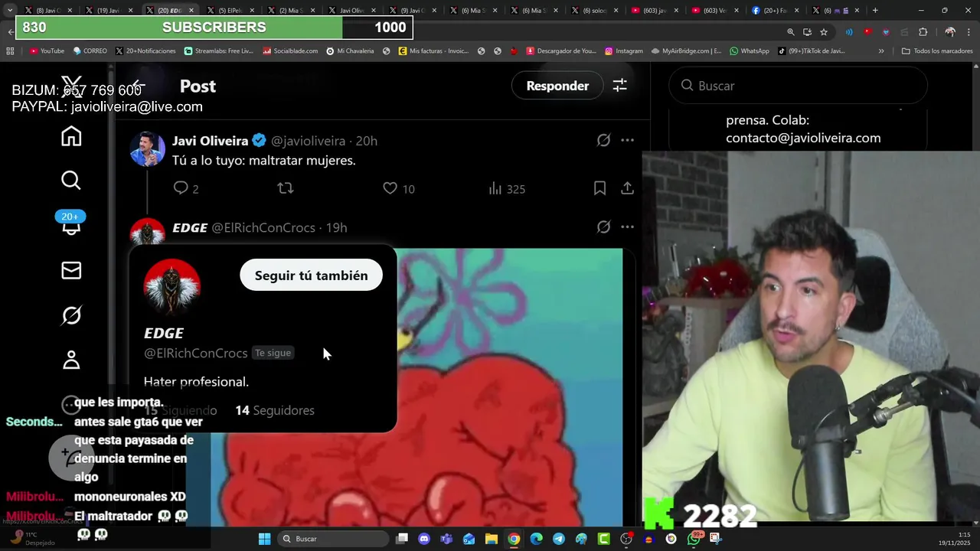
Task: Switch to the soloc browser tab
Action: pos(596,11)
